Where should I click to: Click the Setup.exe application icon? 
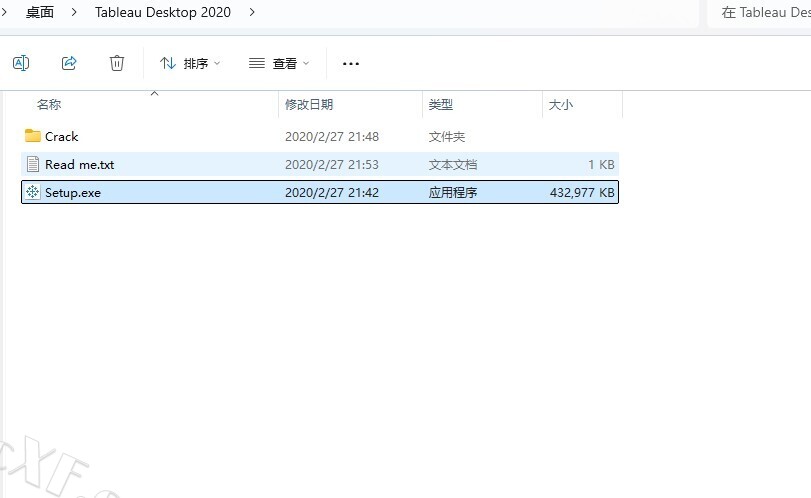33,192
